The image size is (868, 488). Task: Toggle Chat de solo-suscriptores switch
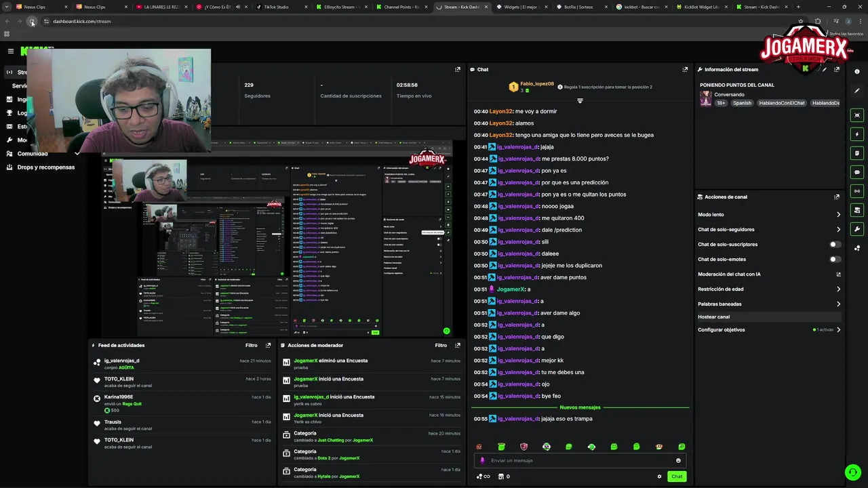coord(835,244)
